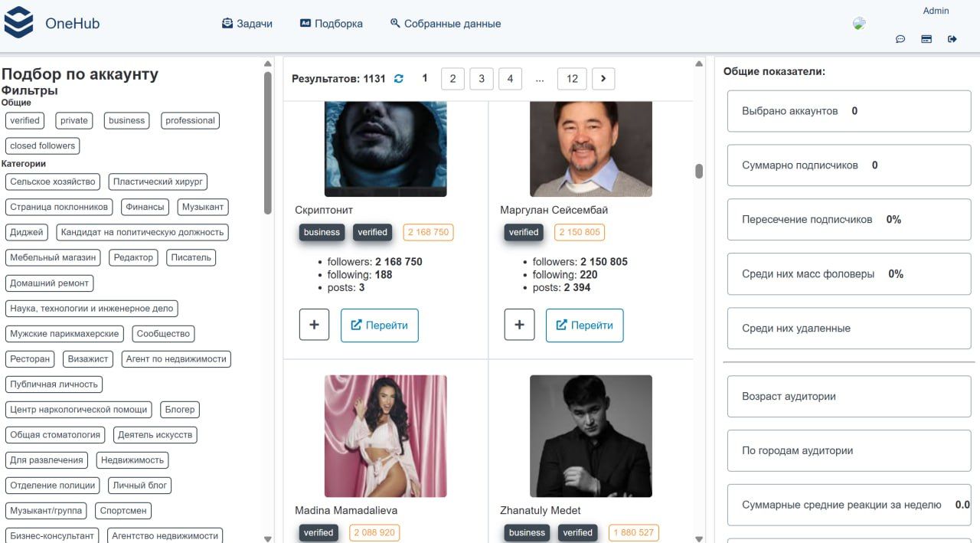The height and width of the screenshot is (543, 980).
Task: Click Маргулан Сейсембай's profile photo
Action: [x=591, y=149]
